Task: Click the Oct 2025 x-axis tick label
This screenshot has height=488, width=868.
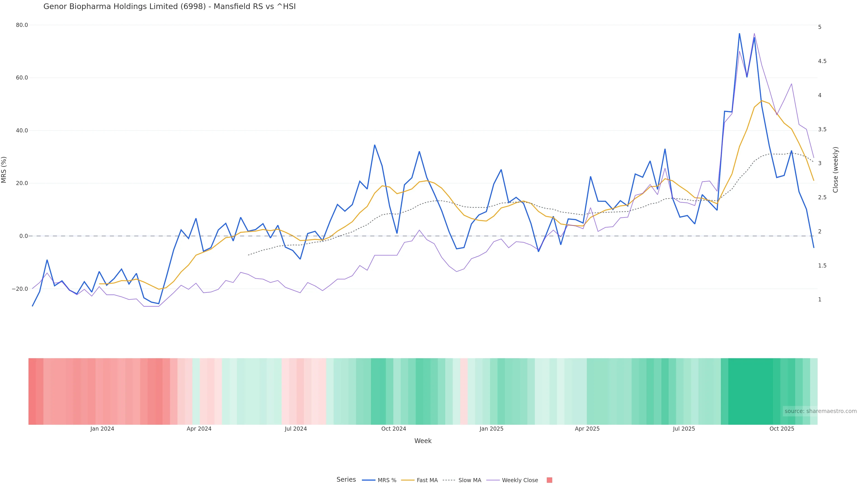Action: pyautogui.click(x=782, y=429)
